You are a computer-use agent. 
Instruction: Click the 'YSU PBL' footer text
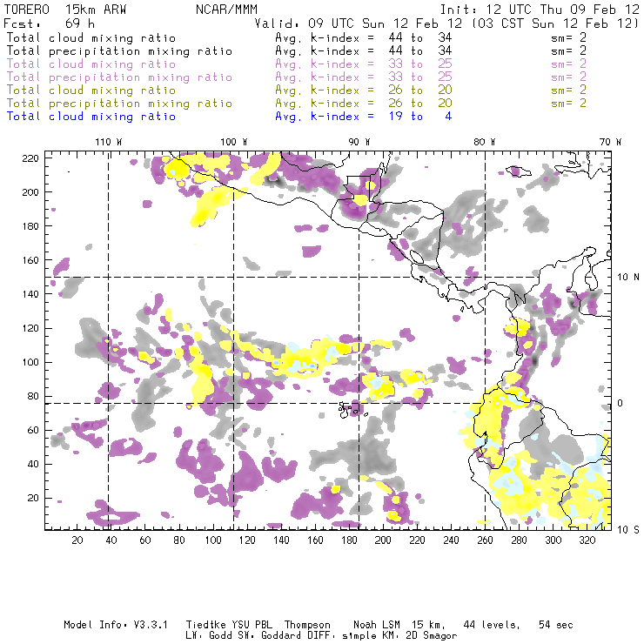(x=252, y=625)
